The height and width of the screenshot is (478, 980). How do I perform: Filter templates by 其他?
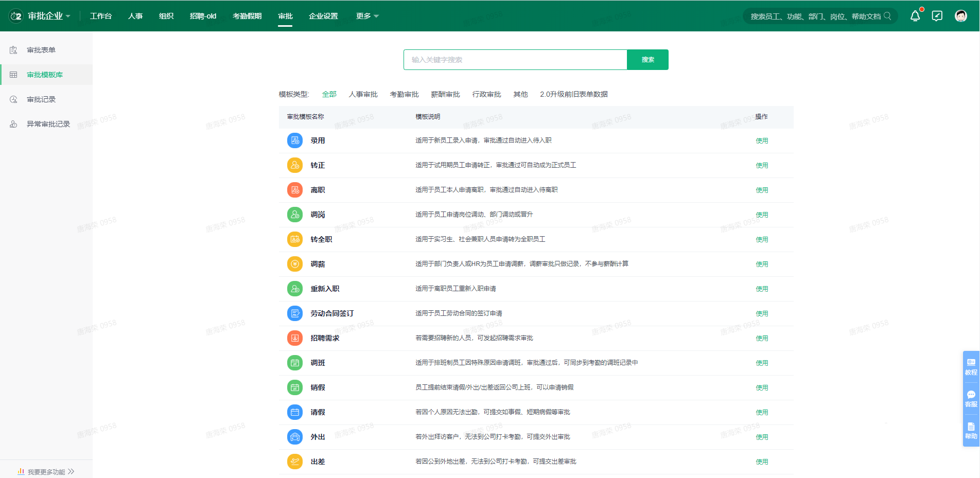coord(520,94)
